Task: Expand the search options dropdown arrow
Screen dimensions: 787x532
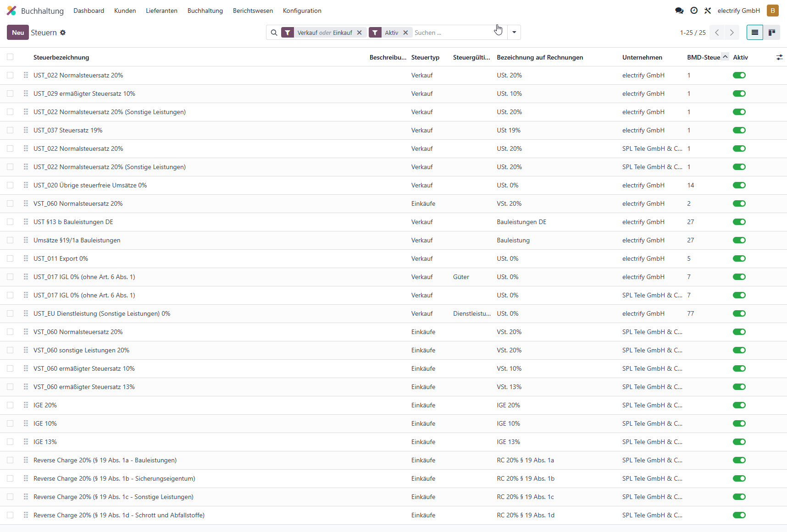Action: point(514,33)
